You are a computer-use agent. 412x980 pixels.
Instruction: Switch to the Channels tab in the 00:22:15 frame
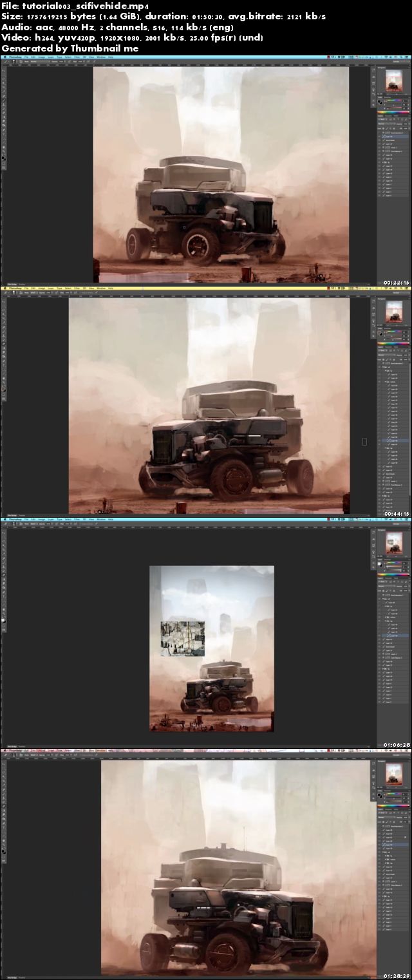[388, 116]
